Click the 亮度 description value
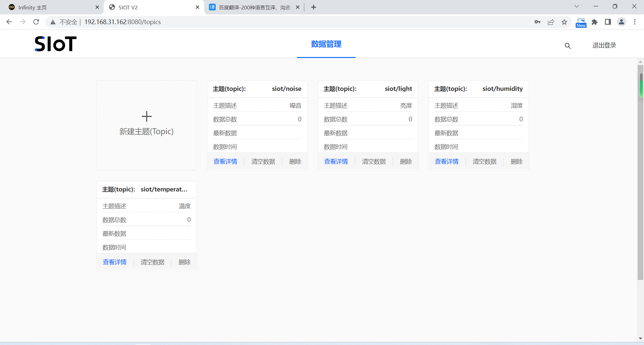 (x=406, y=106)
